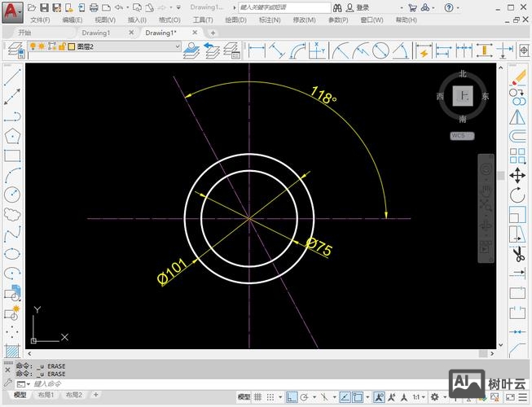
Task: Pick the Revision Cloud tool
Action: point(11,215)
